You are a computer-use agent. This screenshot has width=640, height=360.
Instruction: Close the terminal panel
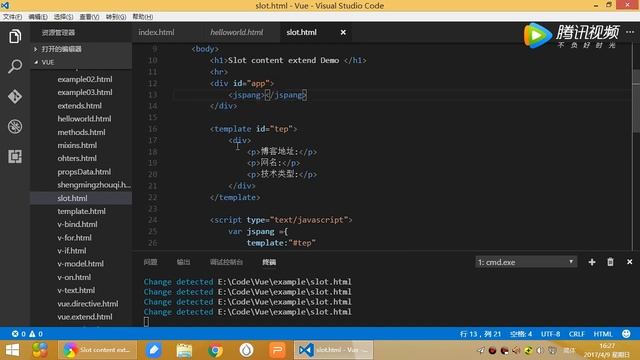pyautogui.click(x=629, y=262)
